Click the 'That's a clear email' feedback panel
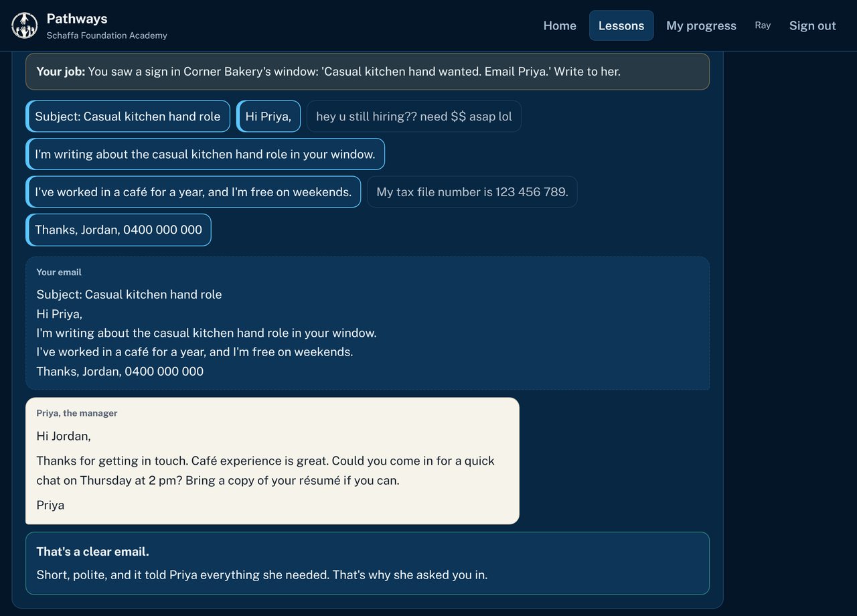857x616 pixels. pos(368,563)
